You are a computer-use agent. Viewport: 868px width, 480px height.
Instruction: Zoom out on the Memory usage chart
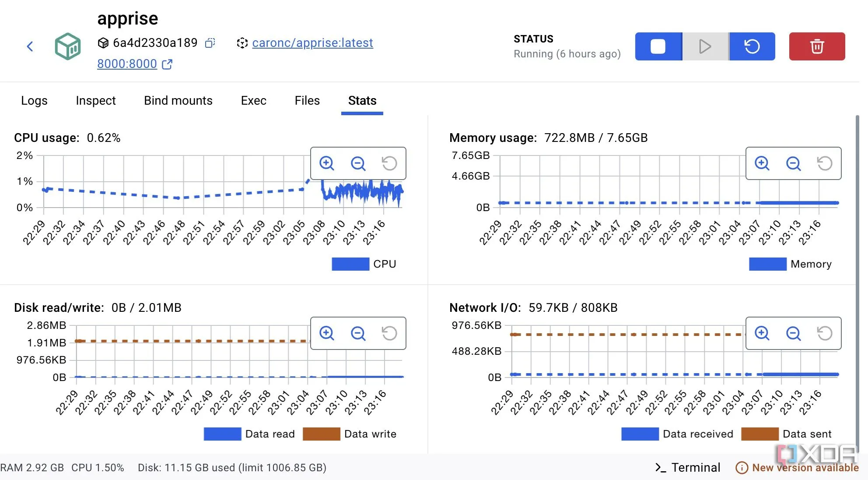tap(793, 163)
